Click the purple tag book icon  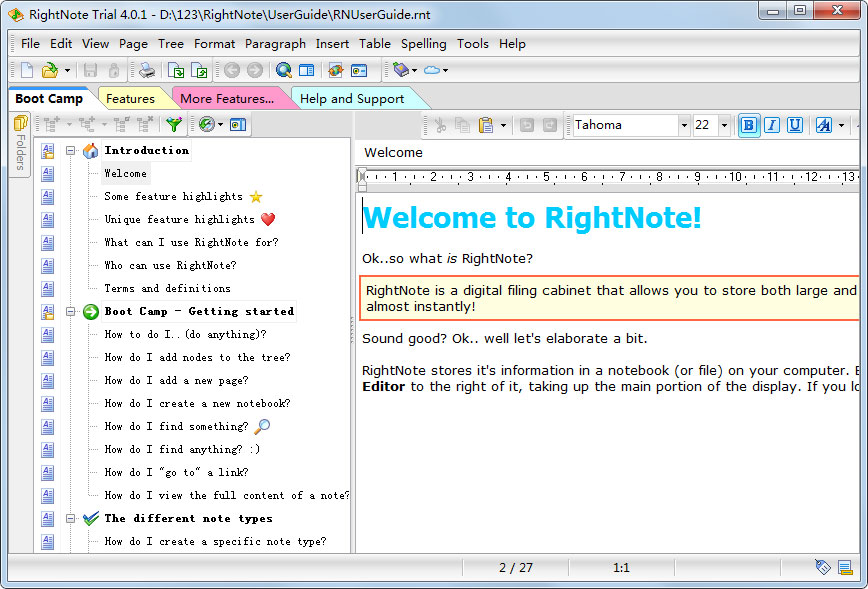(x=400, y=70)
